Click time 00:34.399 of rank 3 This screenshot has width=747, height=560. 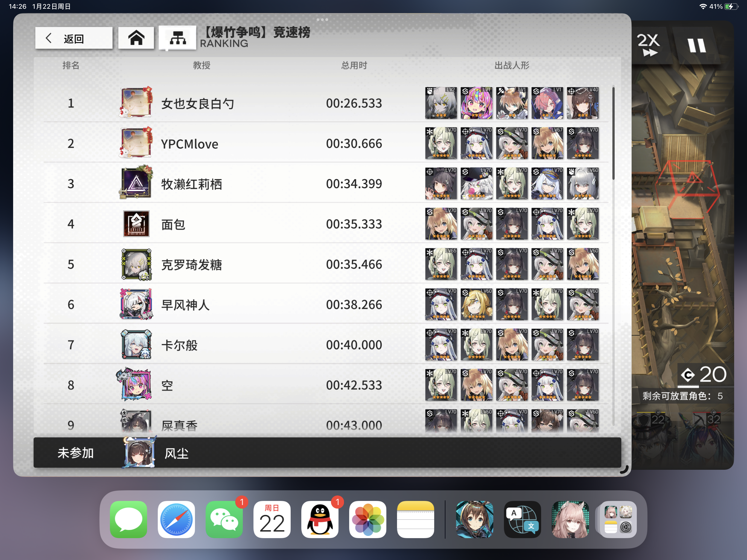point(354,184)
